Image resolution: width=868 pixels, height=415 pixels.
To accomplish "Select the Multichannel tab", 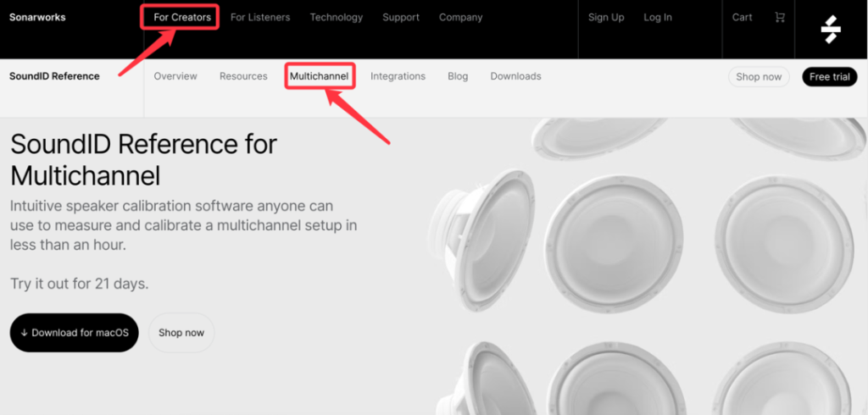I will click(x=319, y=76).
